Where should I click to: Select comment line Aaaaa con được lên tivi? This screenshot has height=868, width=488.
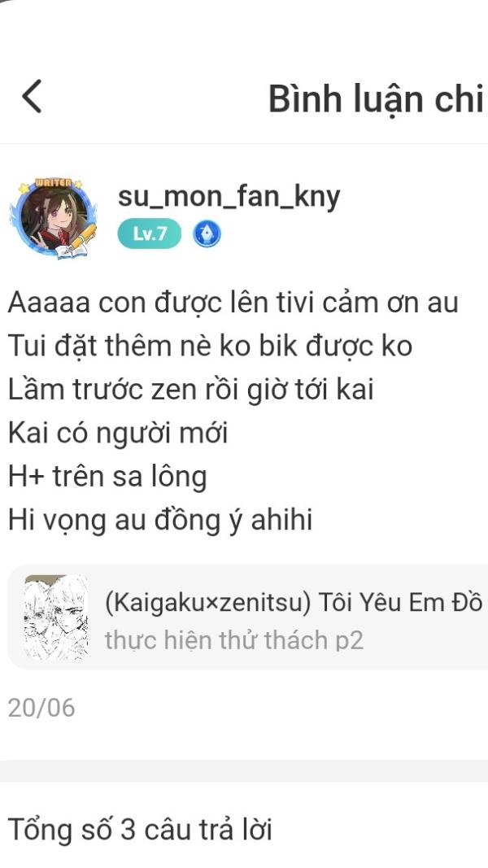pyautogui.click(x=233, y=303)
